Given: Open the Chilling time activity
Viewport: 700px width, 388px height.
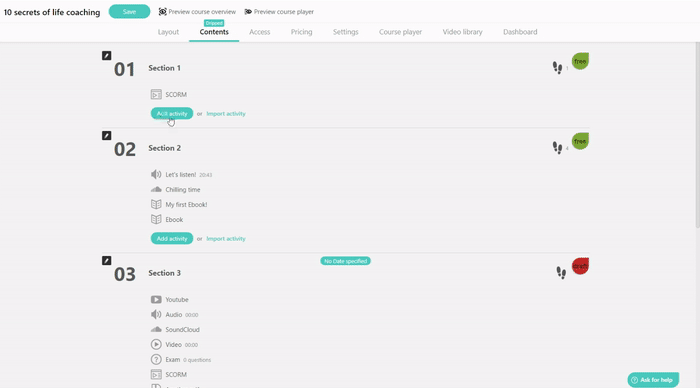Looking at the screenshot, I should (x=183, y=189).
